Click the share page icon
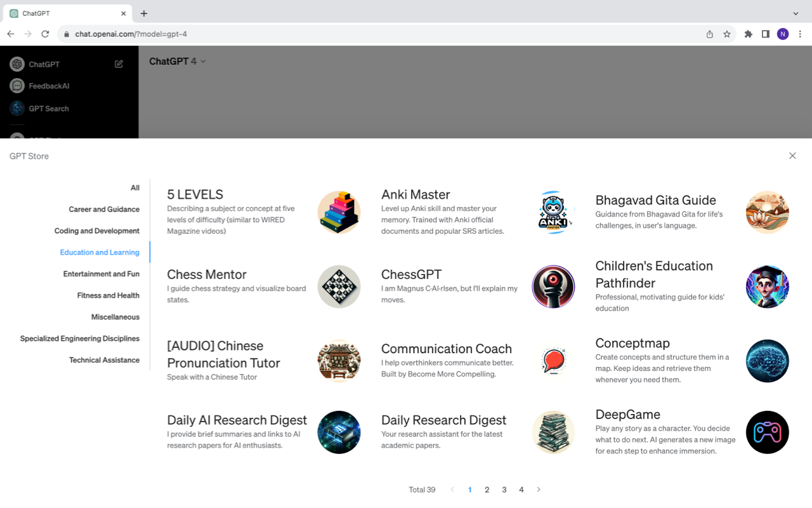The image size is (812, 508). click(x=710, y=34)
